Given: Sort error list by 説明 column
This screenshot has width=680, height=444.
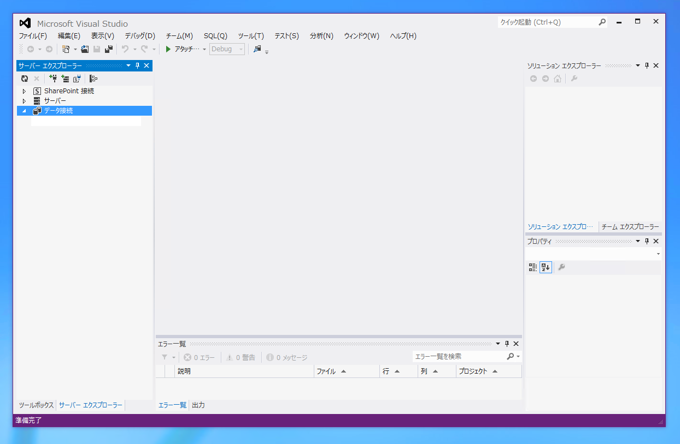Looking at the screenshot, I should pyautogui.click(x=244, y=371).
